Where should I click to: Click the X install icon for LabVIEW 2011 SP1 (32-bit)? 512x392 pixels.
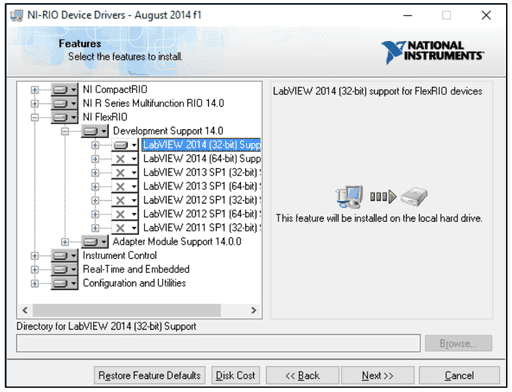[121, 228]
